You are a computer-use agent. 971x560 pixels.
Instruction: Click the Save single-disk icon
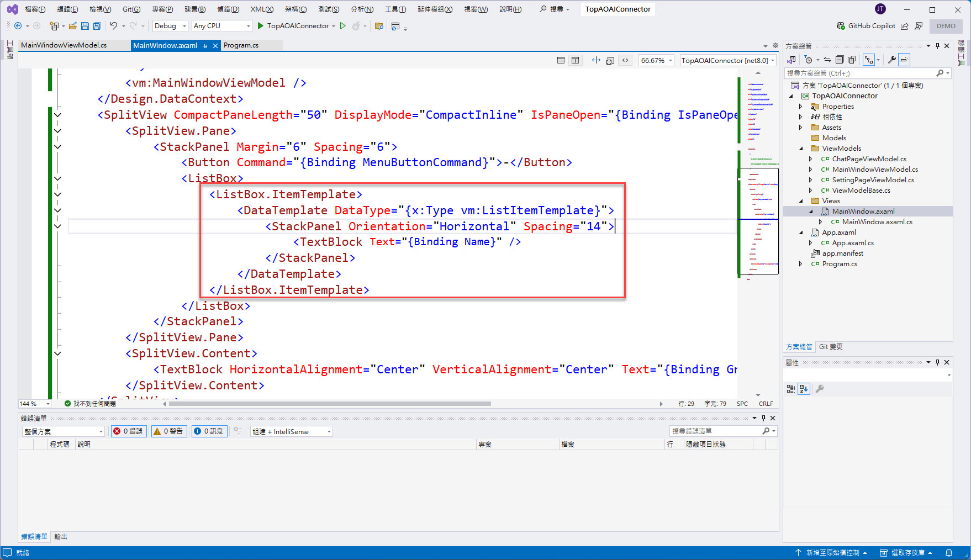(x=85, y=26)
